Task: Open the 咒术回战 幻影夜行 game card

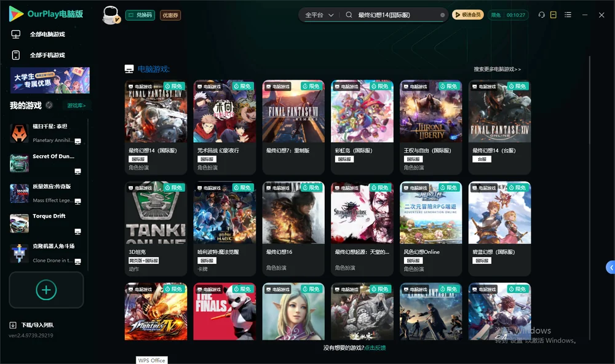Action: point(224,127)
